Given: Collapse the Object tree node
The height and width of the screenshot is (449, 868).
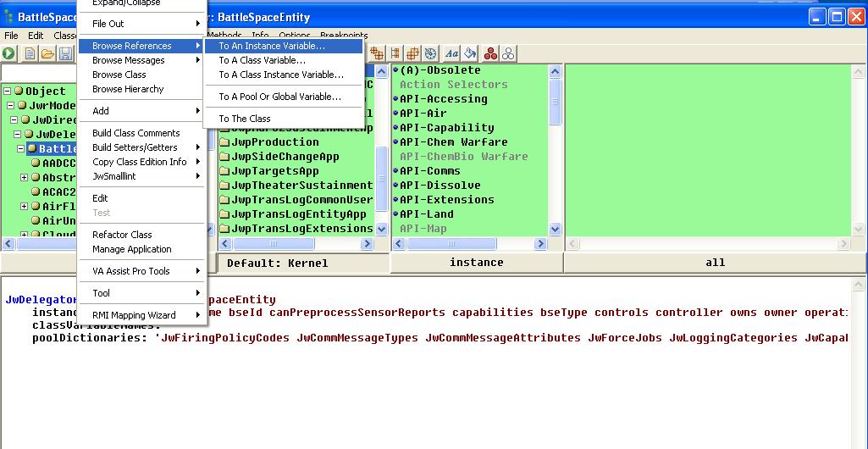Looking at the screenshot, I should (7, 91).
